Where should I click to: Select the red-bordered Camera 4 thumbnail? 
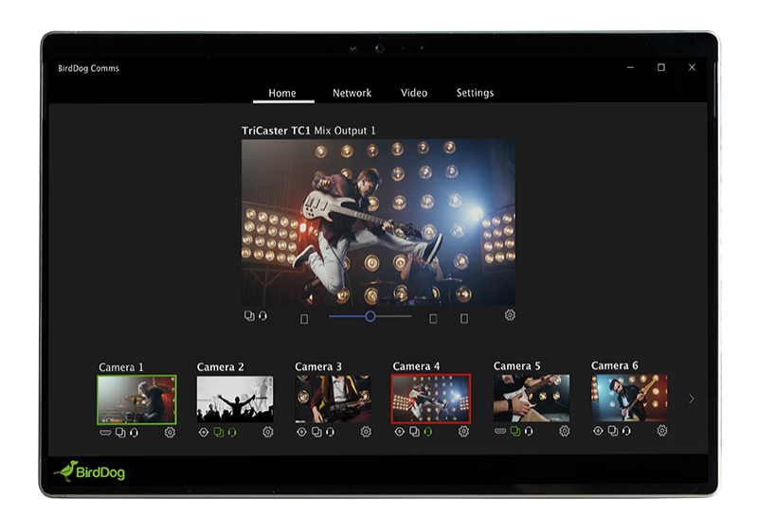click(x=431, y=399)
